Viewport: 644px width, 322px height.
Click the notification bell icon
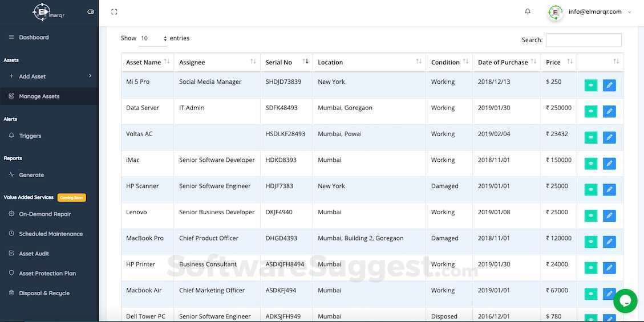tap(528, 12)
